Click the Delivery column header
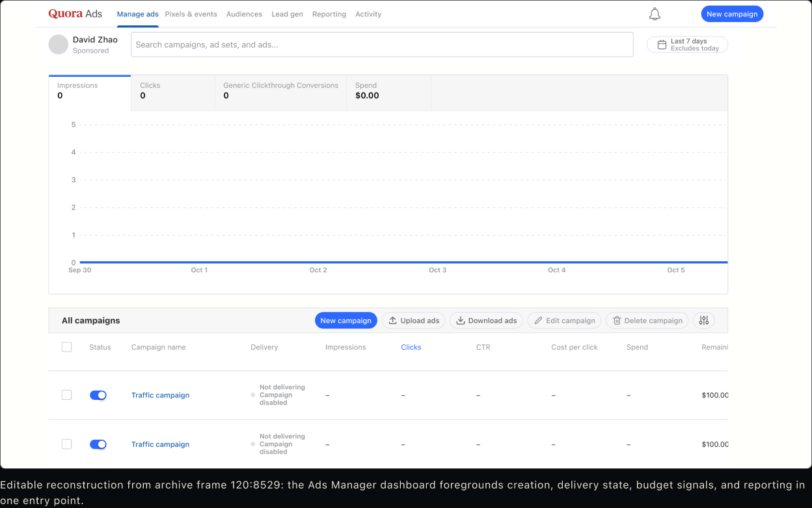The image size is (812, 508). [264, 347]
